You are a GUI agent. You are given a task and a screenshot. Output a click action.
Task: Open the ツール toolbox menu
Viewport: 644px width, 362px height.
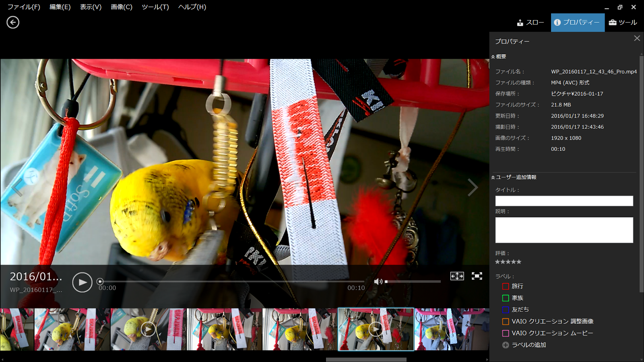click(623, 23)
